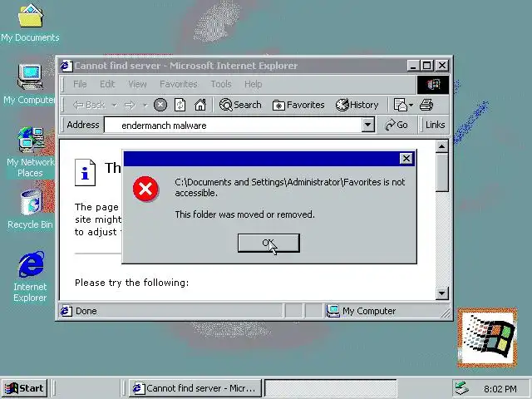
Task: Close the Internet Explorer window
Action: pos(442,66)
